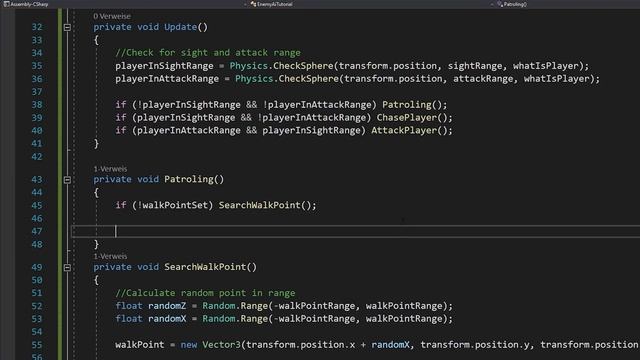Collapse the Update() method
This screenshot has height=360, width=640.
pos(67,27)
